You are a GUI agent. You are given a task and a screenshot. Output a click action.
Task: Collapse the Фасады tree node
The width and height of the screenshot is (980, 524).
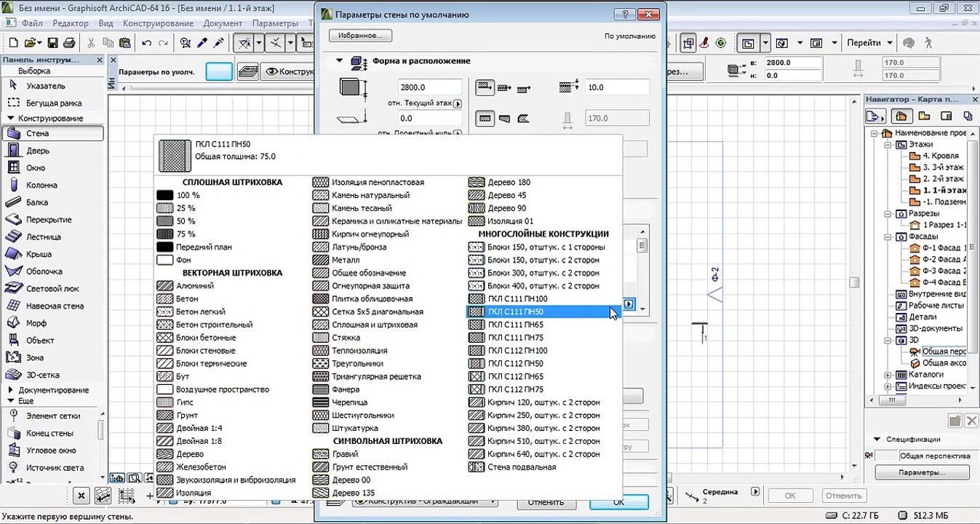point(888,237)
